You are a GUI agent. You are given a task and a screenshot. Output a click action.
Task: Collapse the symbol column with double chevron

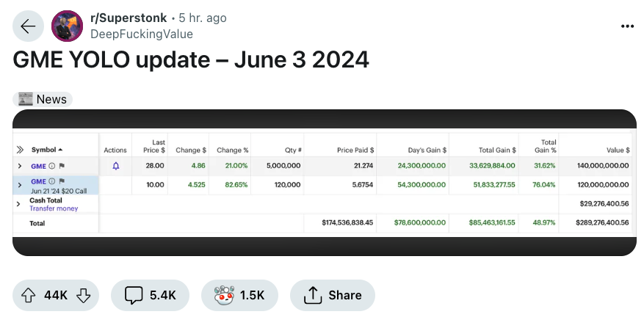click(x=20, y=150)
